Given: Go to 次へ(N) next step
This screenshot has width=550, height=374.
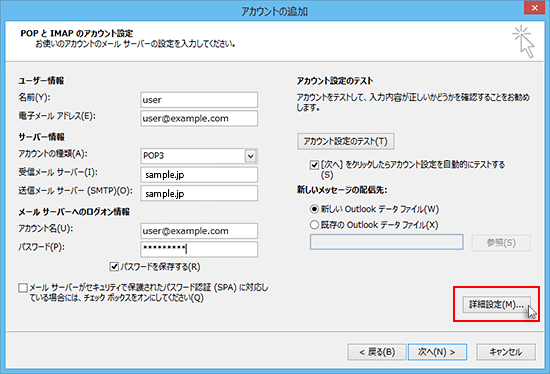Looking at the screenshot, I should [437, 352].
